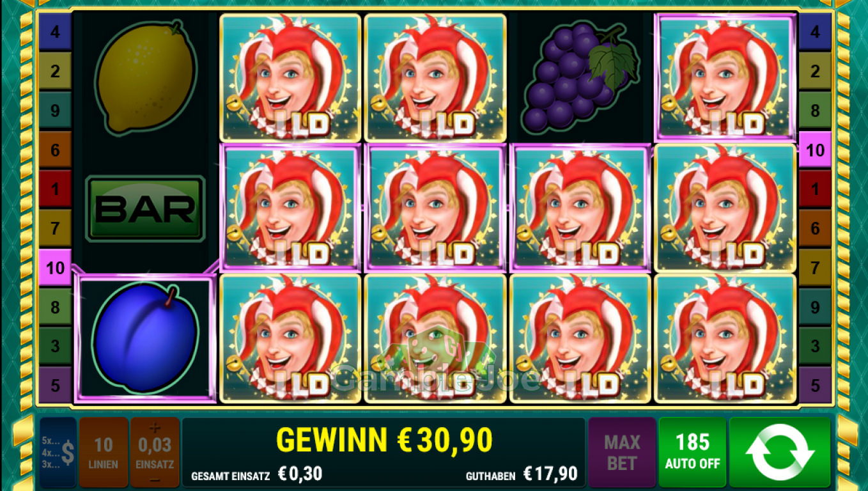Turn off autoplay with 185 AUTO OFF
868x491 pixels.
[692, 453]
